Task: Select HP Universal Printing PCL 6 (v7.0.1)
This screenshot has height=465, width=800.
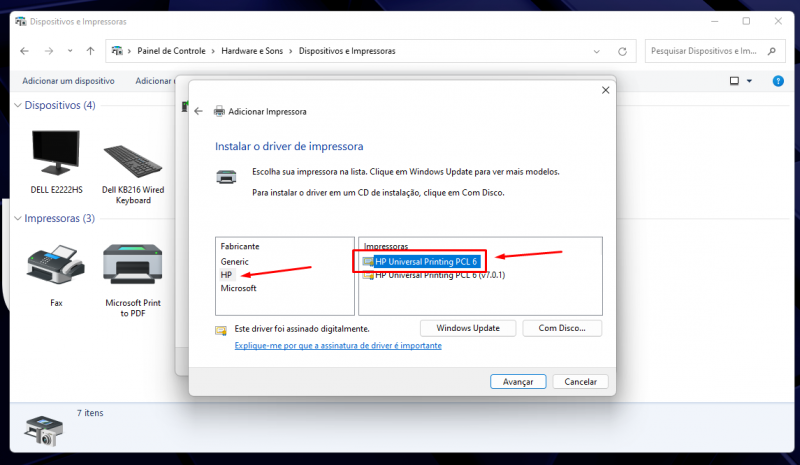Action: tap(440, 275)
